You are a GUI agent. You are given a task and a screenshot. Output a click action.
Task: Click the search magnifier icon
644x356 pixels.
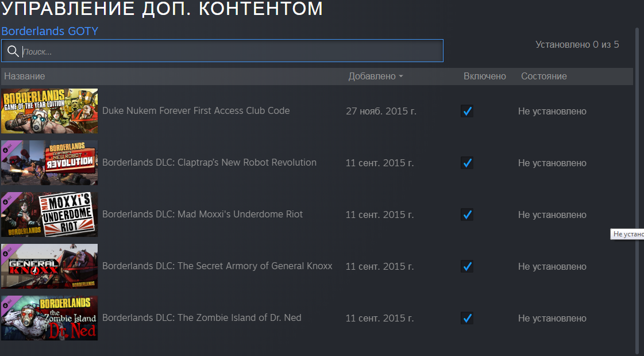tap(13, 51)
